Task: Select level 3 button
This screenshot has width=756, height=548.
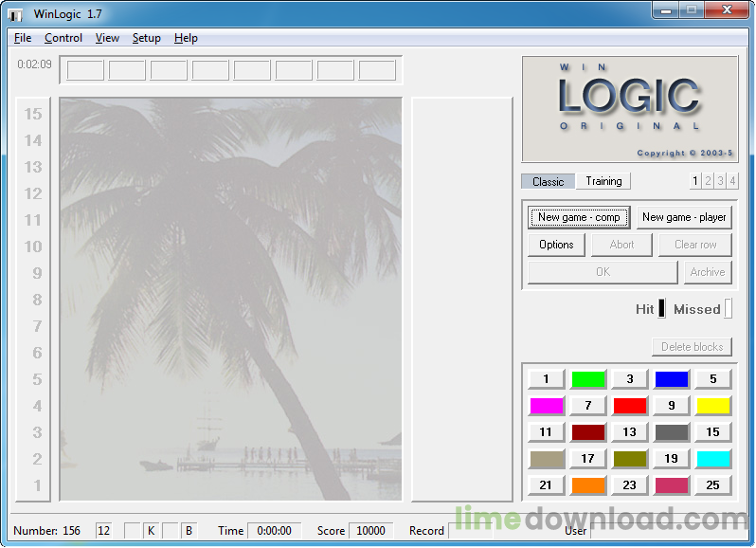Action: coord(720,181)
